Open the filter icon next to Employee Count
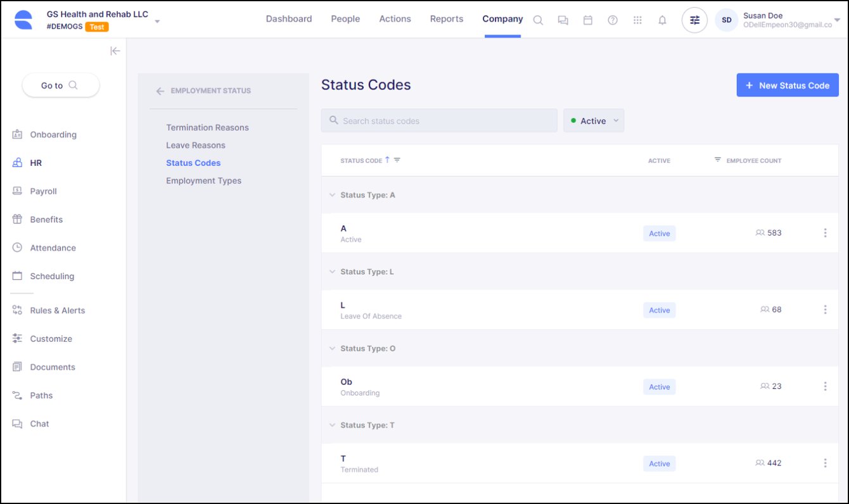 [x=717, y=160]
